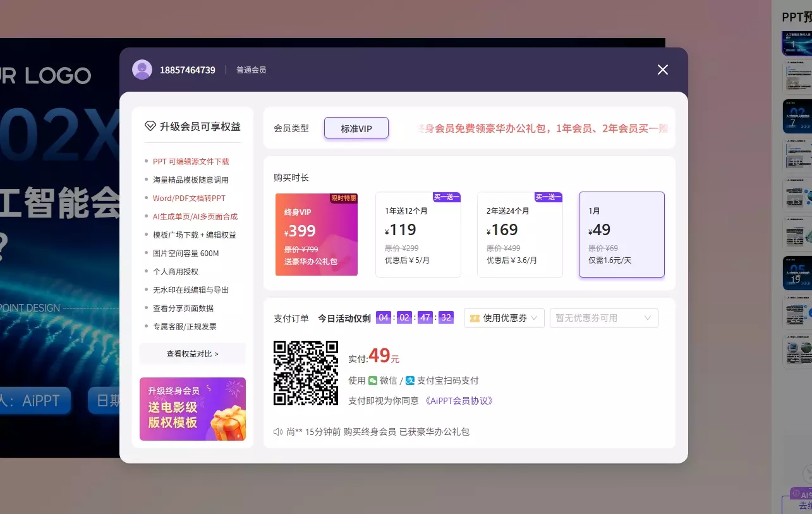Click the Alipay payment icon

tap(409, 380)
